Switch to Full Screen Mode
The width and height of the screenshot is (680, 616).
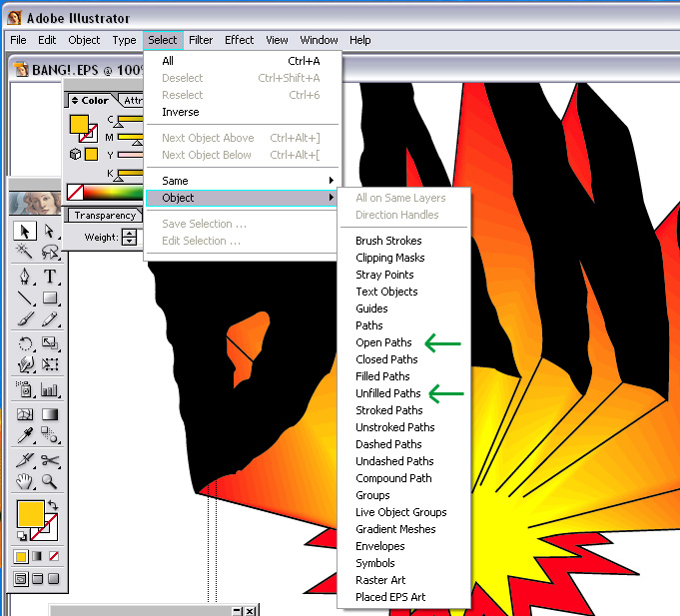pos(54,579)
